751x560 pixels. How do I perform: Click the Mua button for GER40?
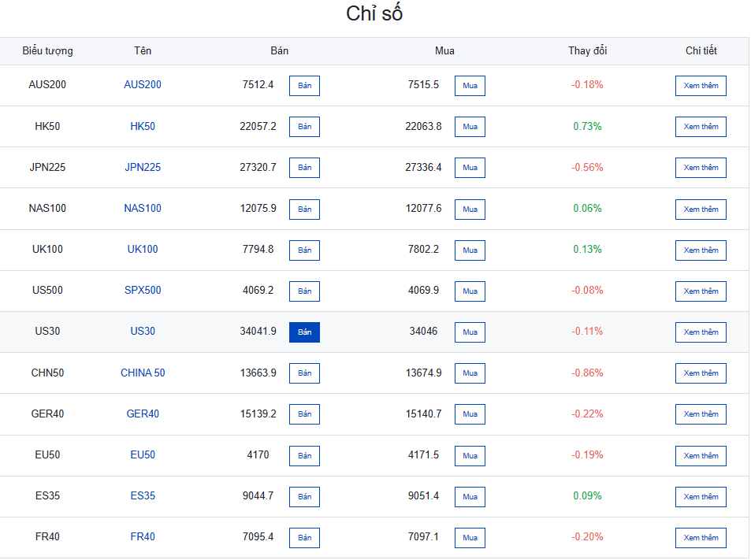tap(470, 414)
